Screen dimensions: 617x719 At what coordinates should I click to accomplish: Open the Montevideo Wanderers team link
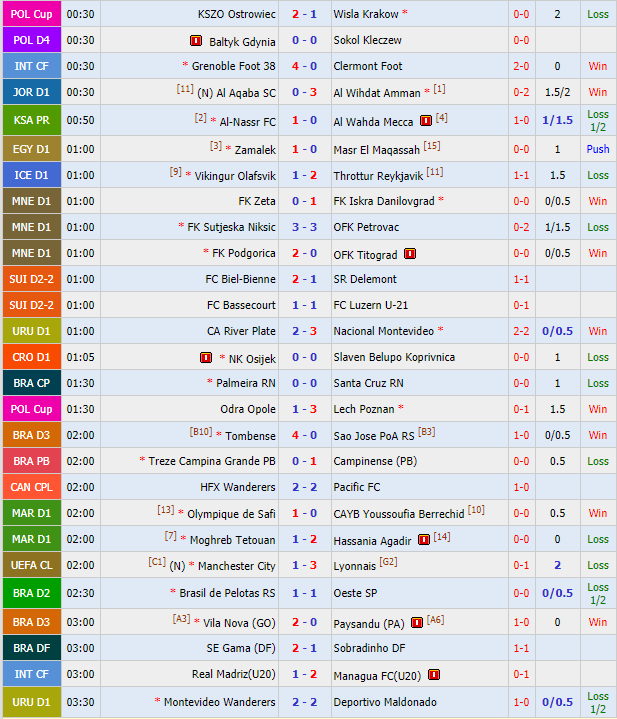click(x=220, y=702)
